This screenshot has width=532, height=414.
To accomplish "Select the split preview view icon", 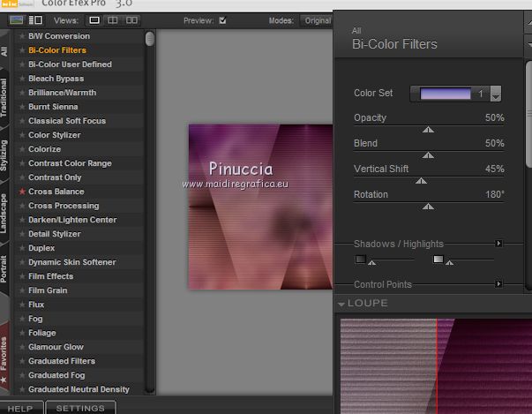I will point(113,20).
